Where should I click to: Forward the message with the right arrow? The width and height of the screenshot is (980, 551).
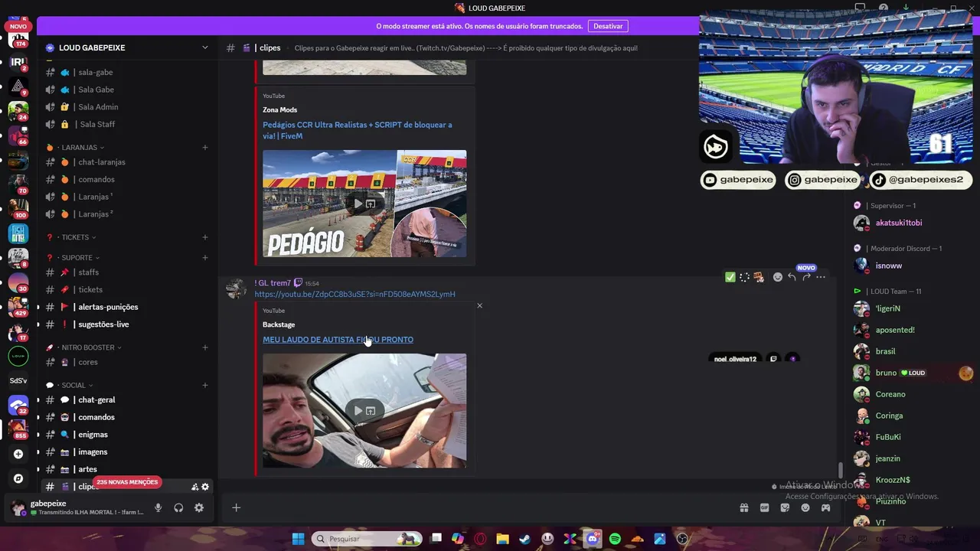point(806,277)
